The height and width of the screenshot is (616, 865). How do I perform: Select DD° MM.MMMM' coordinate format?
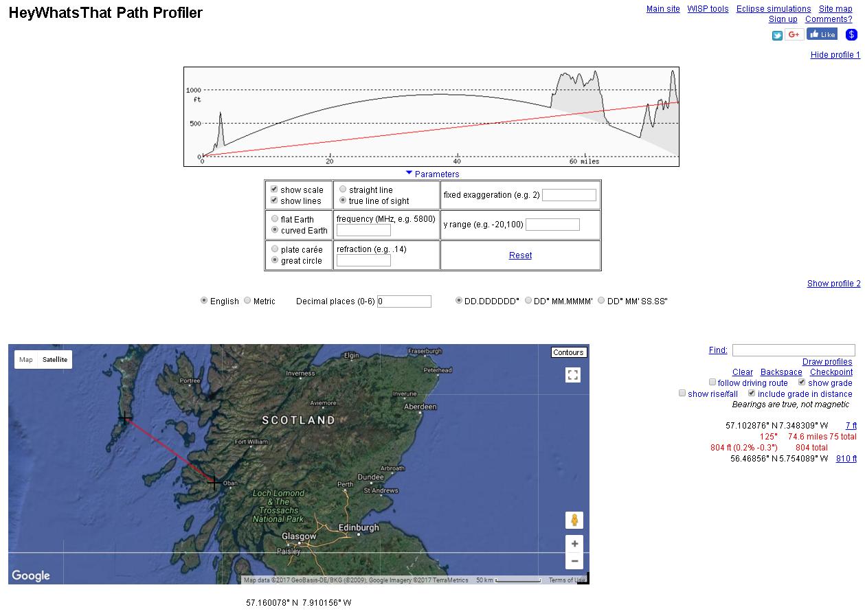[528, 301]
